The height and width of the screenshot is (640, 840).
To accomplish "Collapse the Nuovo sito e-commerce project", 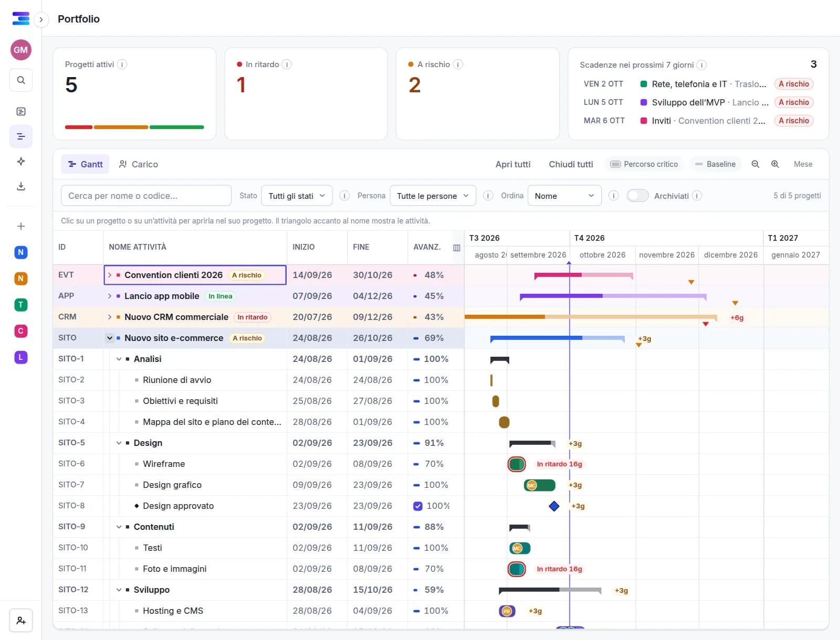I will [x=110, y=338].
